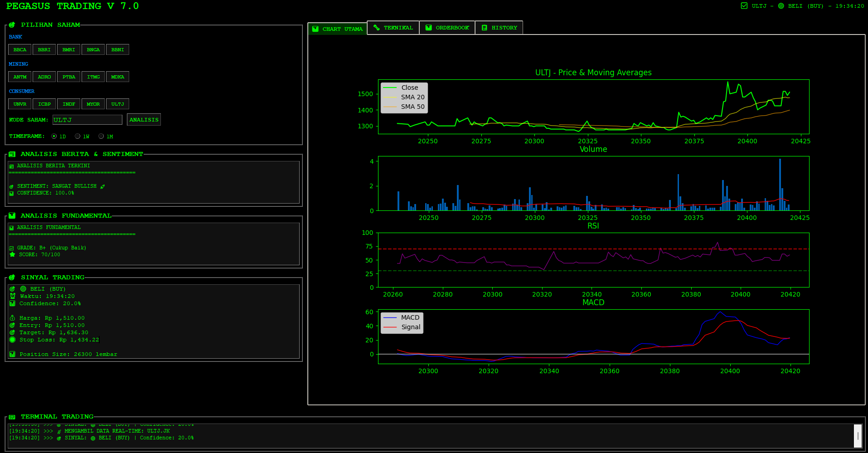Select the 1D timeframe radio button
Viewport: 868px width, 453px height.
[x=54, y=136]
